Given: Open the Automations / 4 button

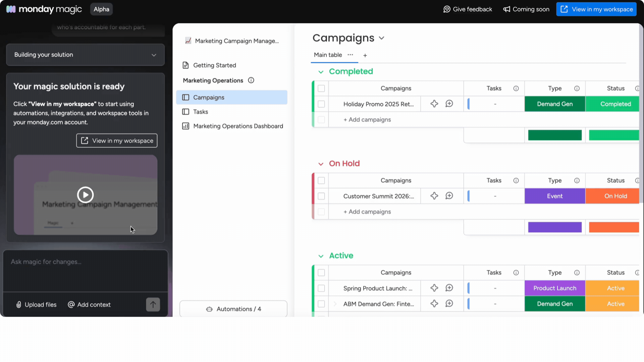Looking at the screenshot, I should [x=233, y=309].
